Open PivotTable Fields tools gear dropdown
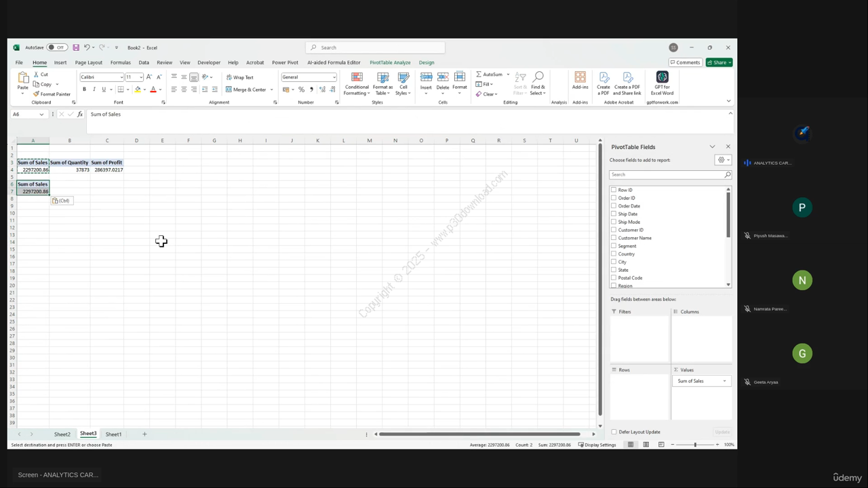This screenshot has width=868, height=488. 723,160
